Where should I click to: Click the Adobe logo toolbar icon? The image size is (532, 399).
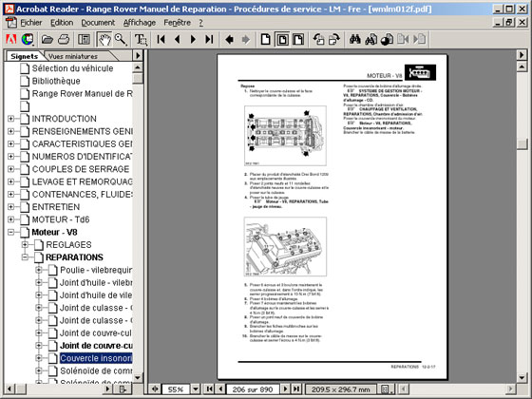click(11, 40)
